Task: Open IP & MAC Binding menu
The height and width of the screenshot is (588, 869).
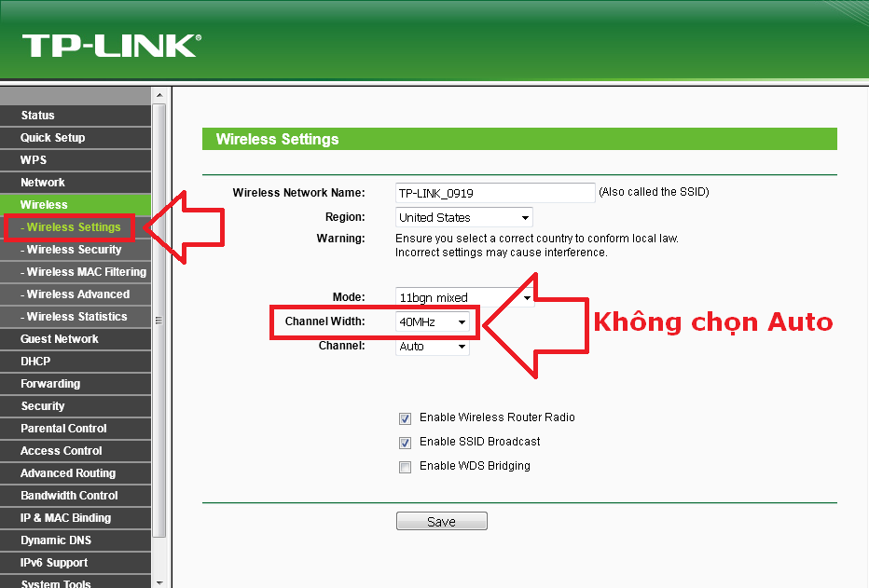Action: pyautogui.click(x=76, y=518)
